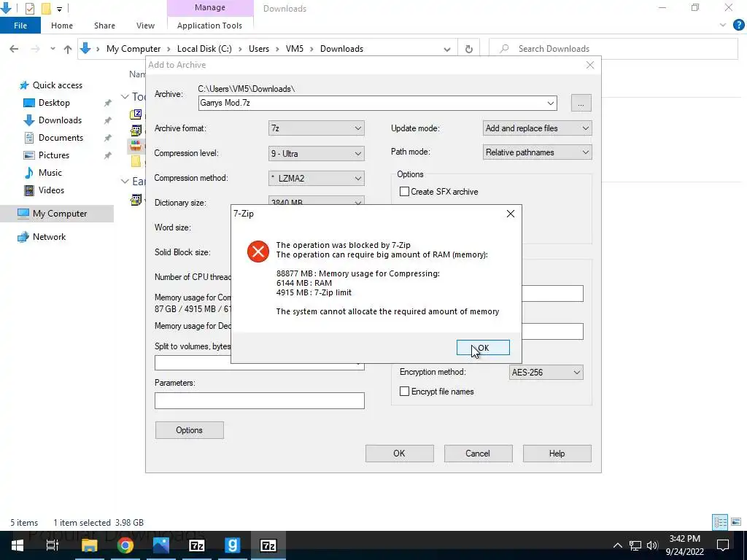
Task: Open the Dictionary size dropdown
Action: [x=317, y=201]
